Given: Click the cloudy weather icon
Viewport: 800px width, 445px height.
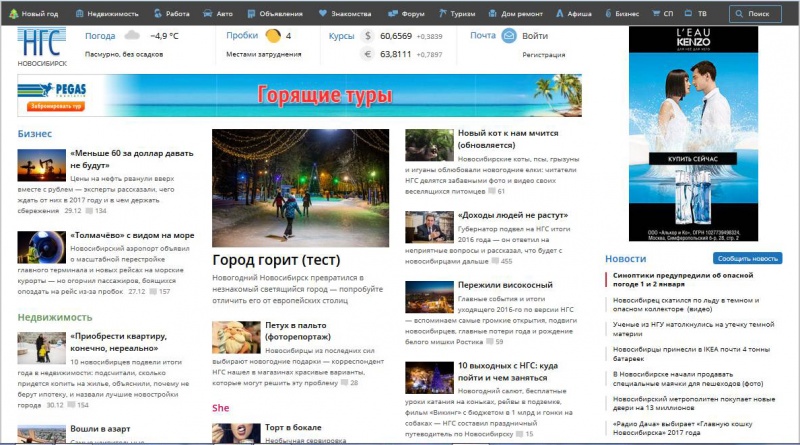Looking at the screenshot, I should pyautogui.click(x=132, y=36).
